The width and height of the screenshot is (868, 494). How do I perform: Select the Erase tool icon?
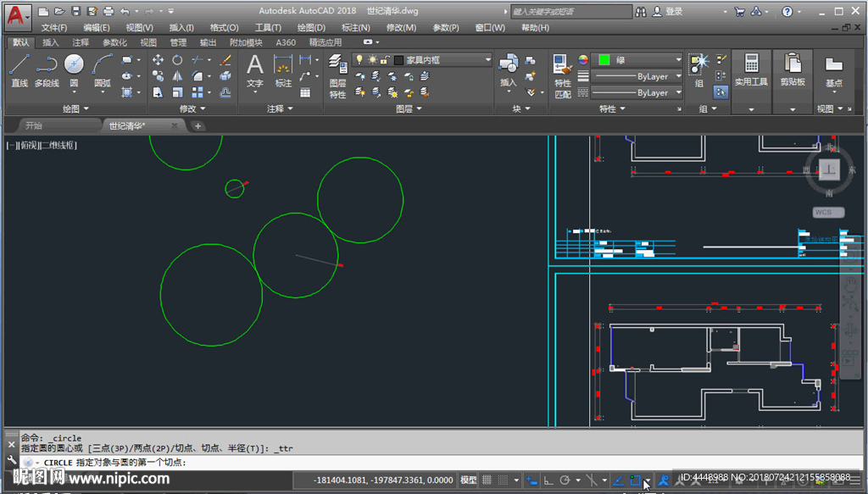225,60
